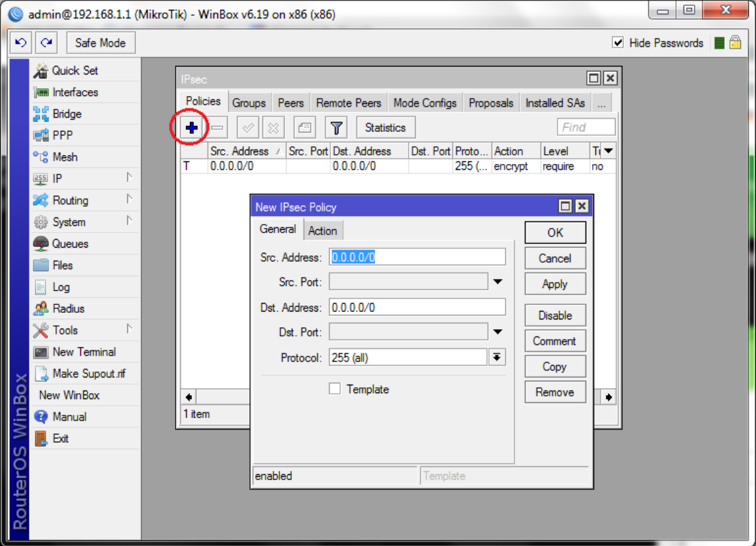Open IPsec Statistics
This screenshot has height=546, width=756.
pos(386,128)
